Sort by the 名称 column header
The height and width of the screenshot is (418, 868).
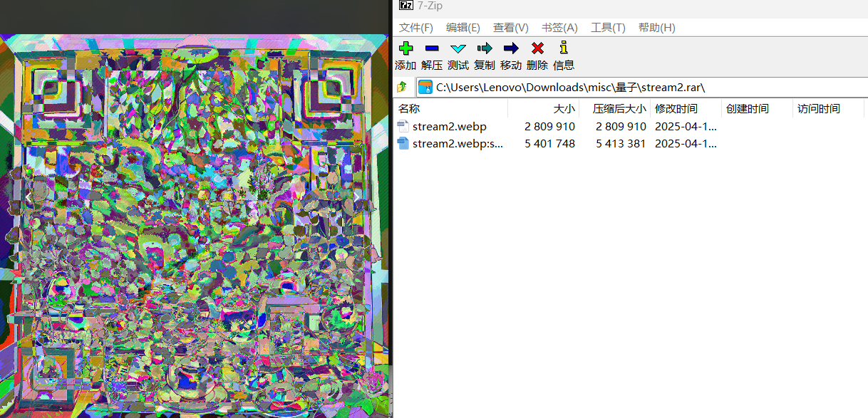pos(451,109)
